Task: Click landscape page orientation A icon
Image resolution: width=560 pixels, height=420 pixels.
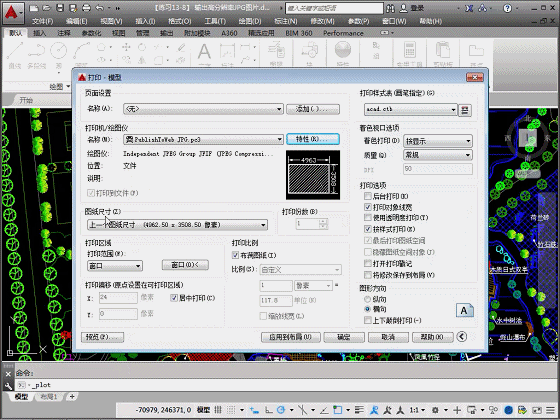Action: pos(465,310)
